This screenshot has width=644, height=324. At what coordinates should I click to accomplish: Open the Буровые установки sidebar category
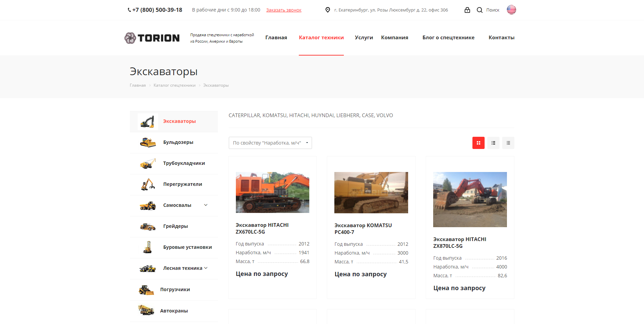[x=174, y=247]
